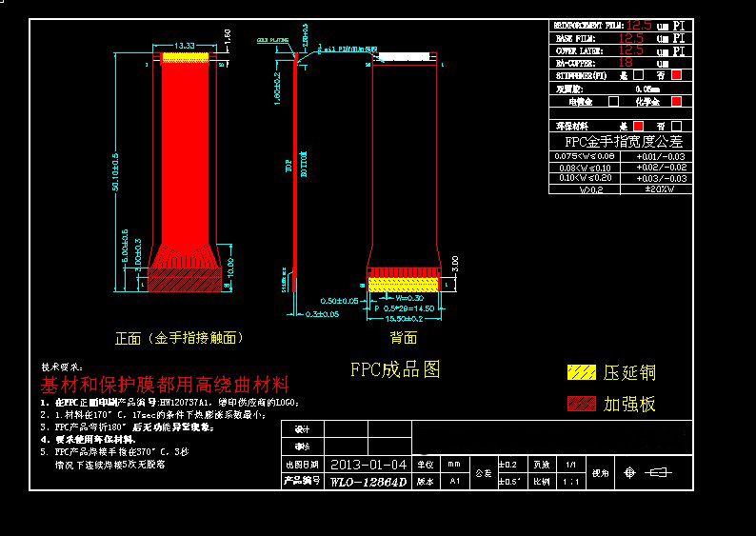Click the 50.10±0.5 length dimension
This screenshot has height=536, width=756.
pos(116,172)
